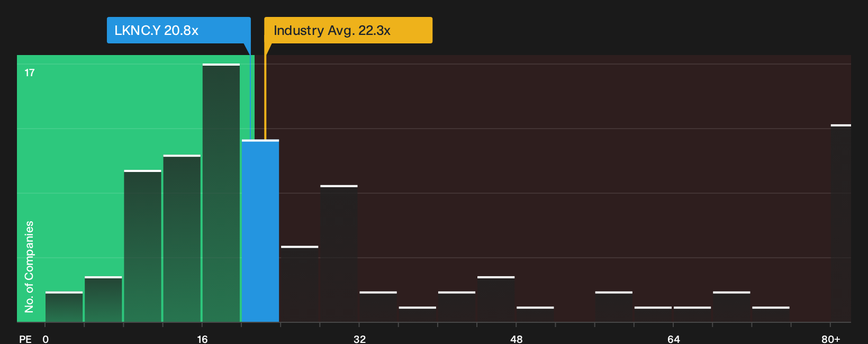The height and width of the screenshot is (344, 868).
Task: Click the tallest bar with 17 companies
Action: tap(221, 193)
